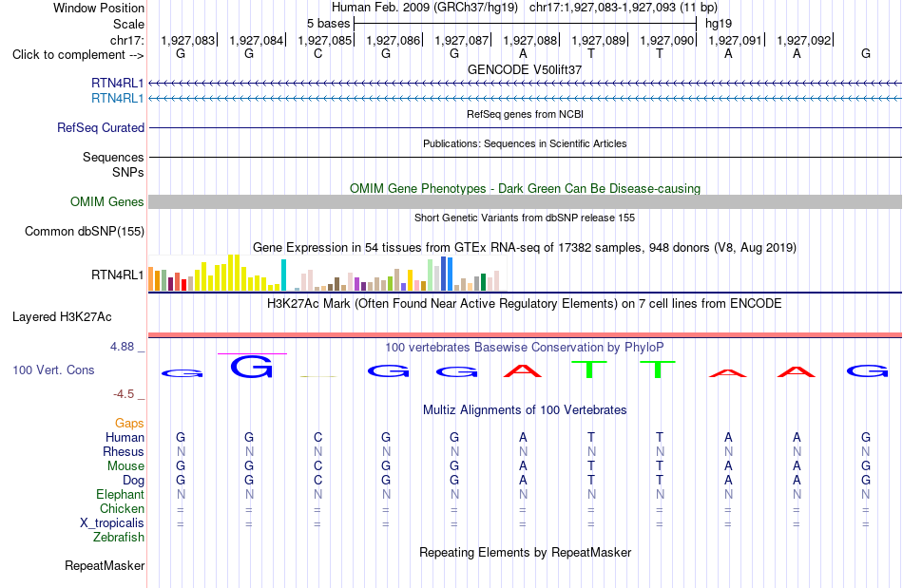Open the OMIM Genes track label
This screenshot has width=903, height=588.
(107, 202)
